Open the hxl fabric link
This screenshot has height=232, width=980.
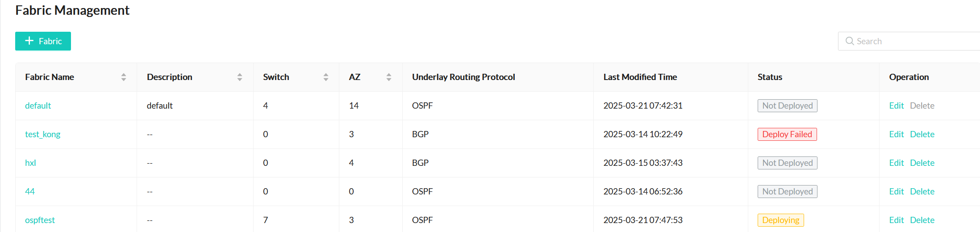click(30, 163)
